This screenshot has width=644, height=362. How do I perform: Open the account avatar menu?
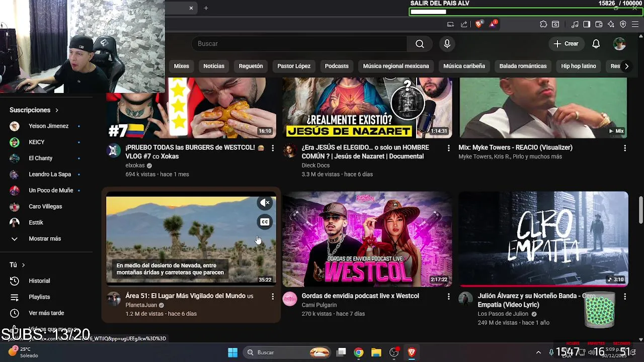pos(619,44)
